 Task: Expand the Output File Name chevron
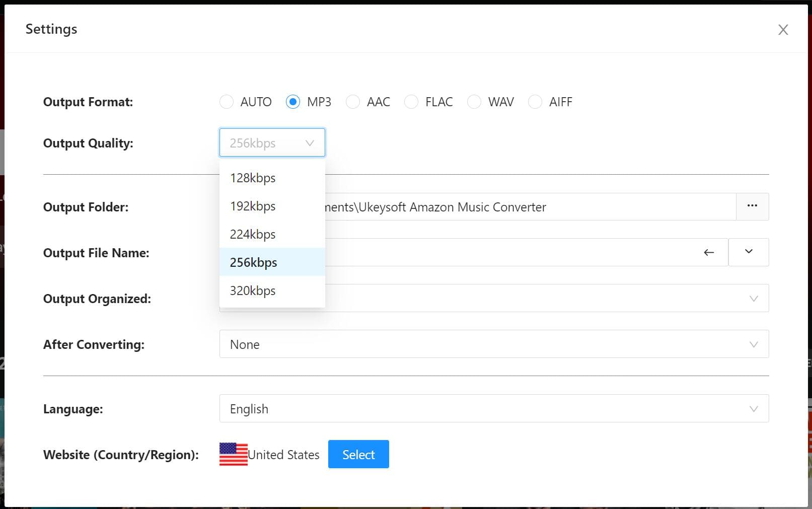point(749,252)
